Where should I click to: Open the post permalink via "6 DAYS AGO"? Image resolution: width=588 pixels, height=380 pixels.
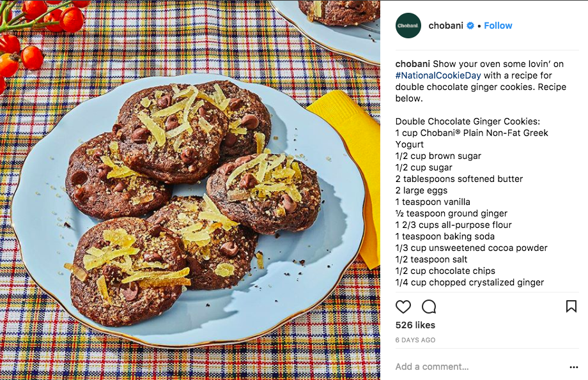click(415, 340)
